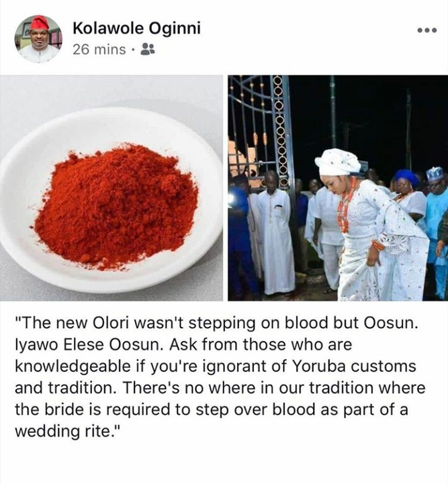The width and height of the screenshot is (448, 484).
Task: Click the friends audience icon
Action: [x=149, y=50]
